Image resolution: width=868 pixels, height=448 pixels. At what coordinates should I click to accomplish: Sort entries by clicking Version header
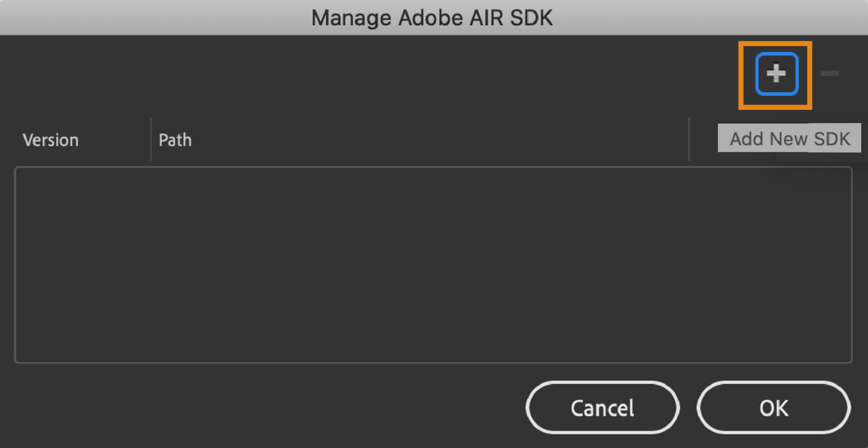[51, 140]
